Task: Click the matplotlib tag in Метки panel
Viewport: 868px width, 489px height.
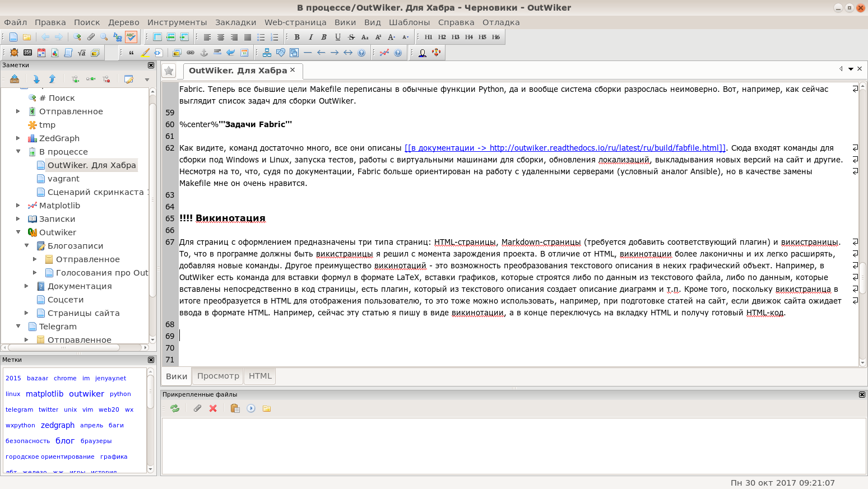Action: coord(45,394)
